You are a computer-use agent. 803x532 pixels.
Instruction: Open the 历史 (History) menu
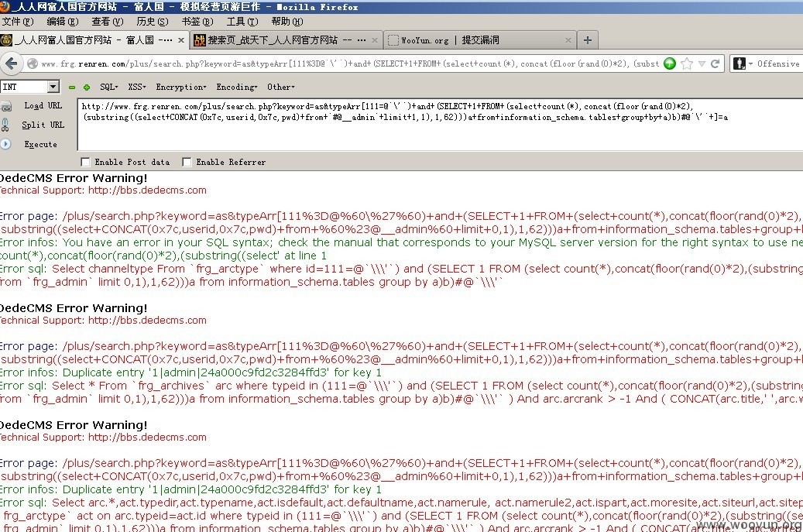[x=153, y=22]
